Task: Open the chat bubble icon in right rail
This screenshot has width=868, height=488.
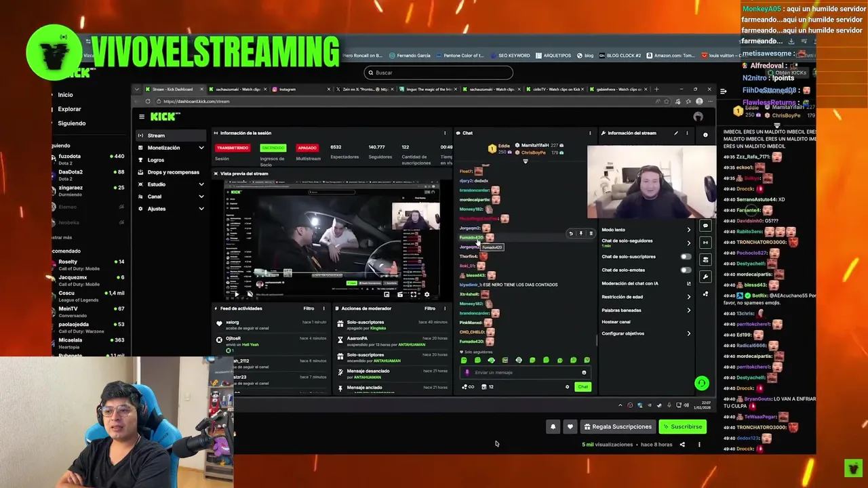Action: (705, 226)
